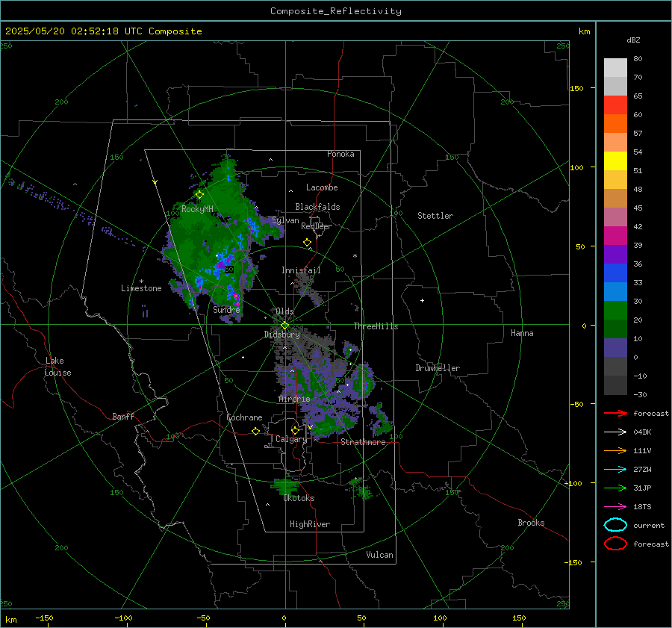Click the yellow diamond marker below RedDeer

click(x=307, y=243)
